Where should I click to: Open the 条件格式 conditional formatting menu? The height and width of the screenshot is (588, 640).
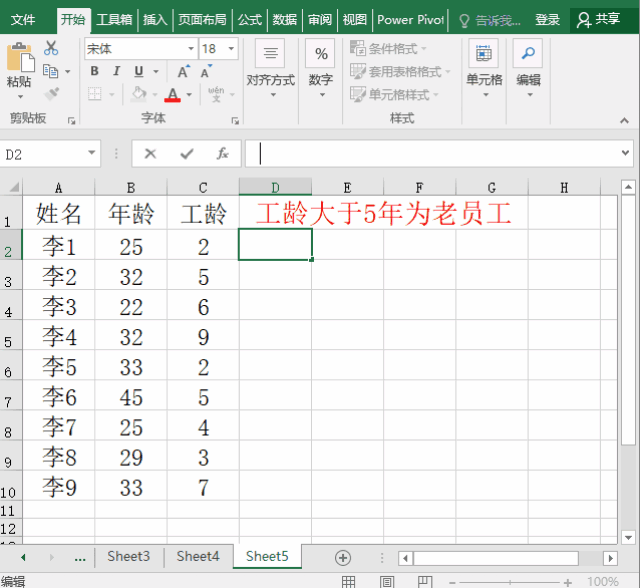[389, 49]
